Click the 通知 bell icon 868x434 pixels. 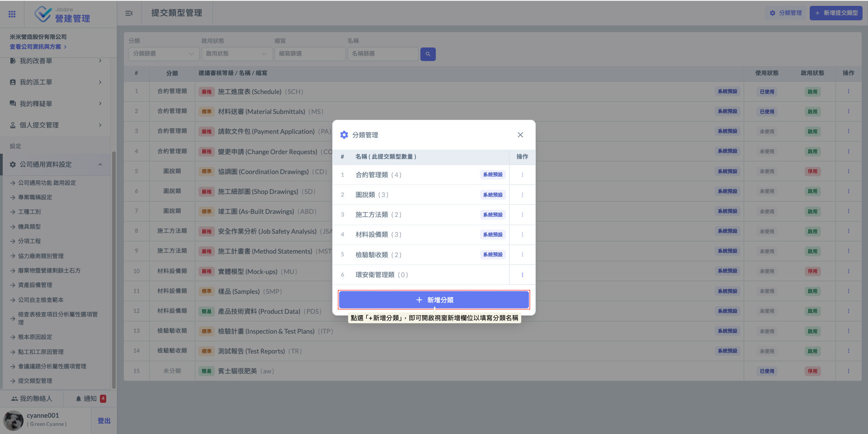click(79, 399)
